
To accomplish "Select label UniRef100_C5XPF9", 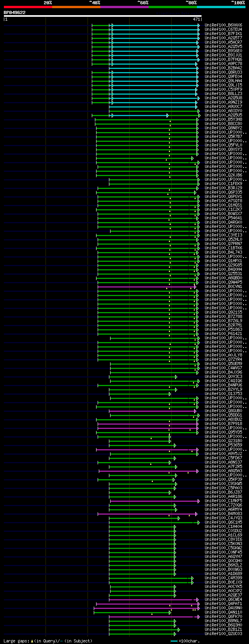I will point(223,89).
